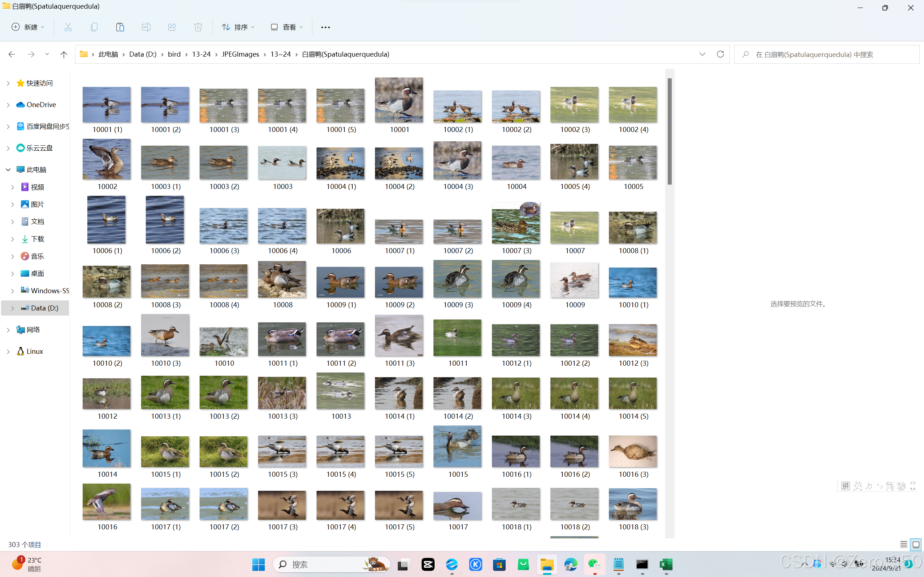Viewport: 924px width, 577px height.
Task: Click the Delete trash can icon
Action: [x=198, y=27]
